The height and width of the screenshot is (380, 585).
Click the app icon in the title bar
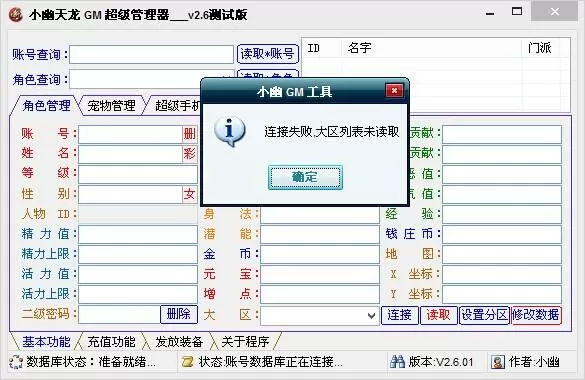(15, 15)
